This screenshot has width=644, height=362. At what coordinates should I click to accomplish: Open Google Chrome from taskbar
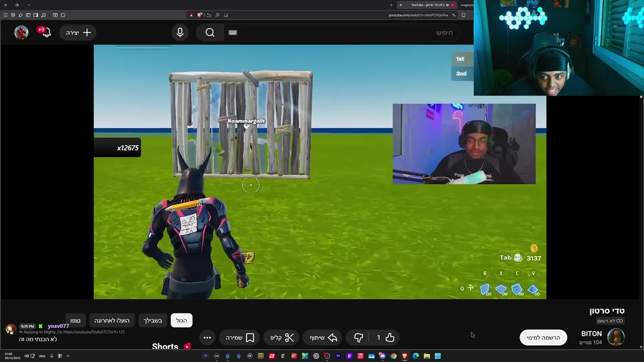[x=393, y=356]
